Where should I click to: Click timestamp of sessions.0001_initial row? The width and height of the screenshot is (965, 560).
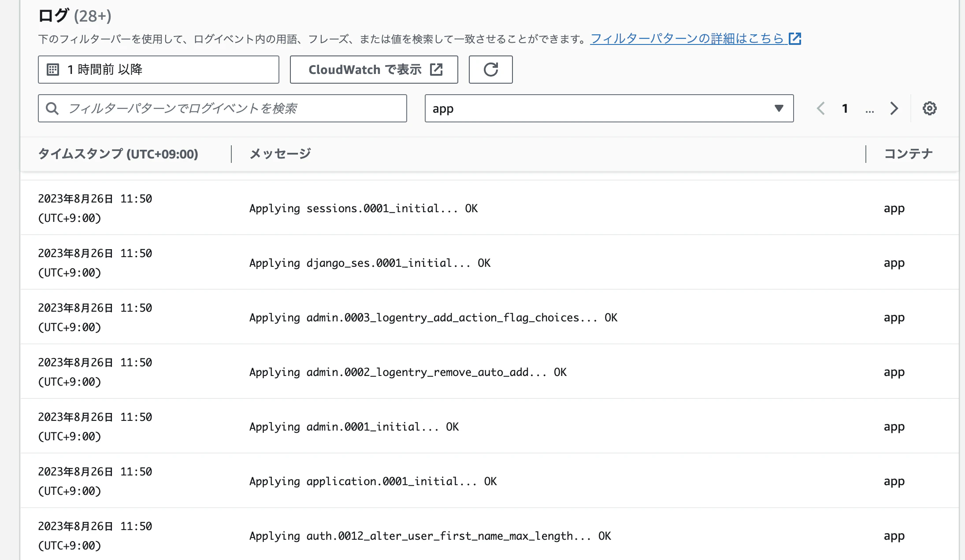(95, 208)
